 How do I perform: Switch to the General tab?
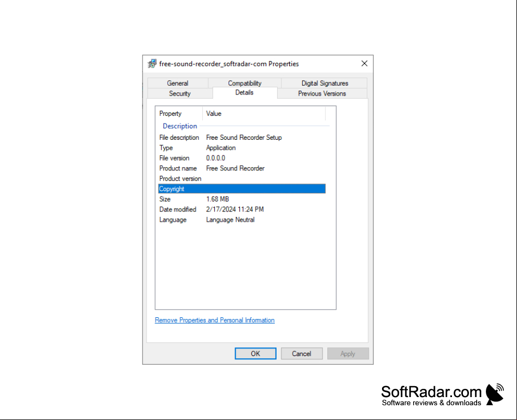click(x=178, y=83)
